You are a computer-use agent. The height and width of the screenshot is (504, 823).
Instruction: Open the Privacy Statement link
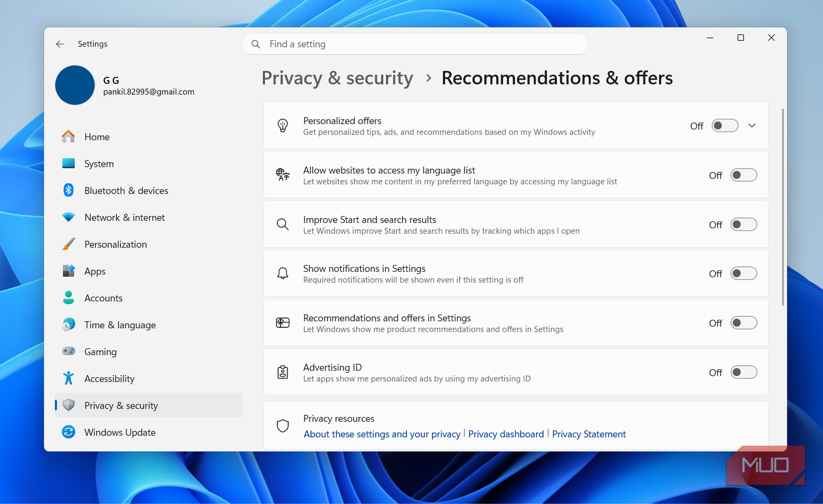tap(589, 434)
